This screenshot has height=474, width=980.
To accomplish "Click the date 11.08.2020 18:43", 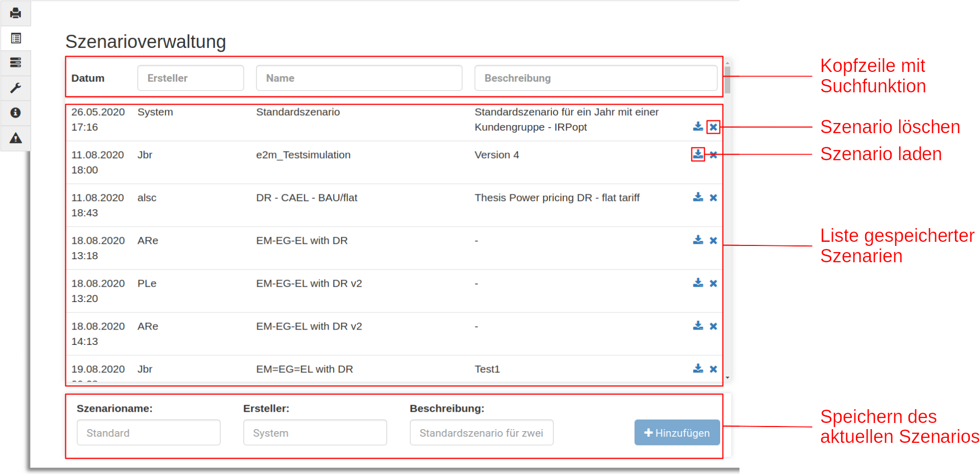I will tap(98, 205).
